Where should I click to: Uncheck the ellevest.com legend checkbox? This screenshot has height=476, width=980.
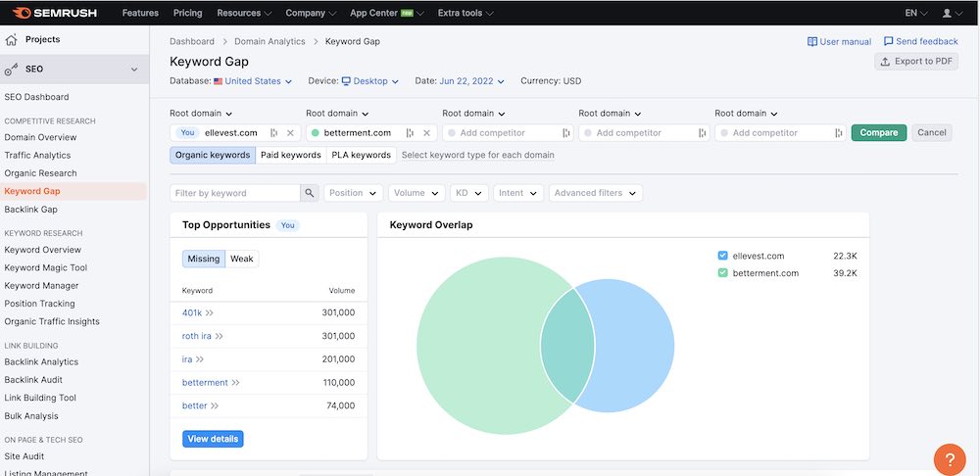coord(723,256)
